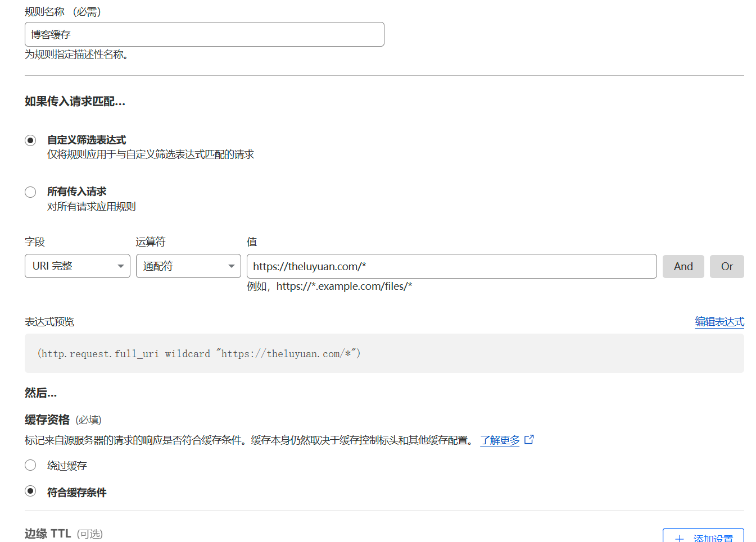Follow the 了解更多 link about caching

pos(500,440)
